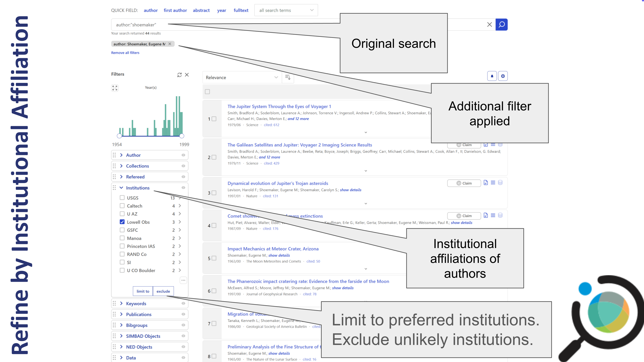Open references list icon for Comet showers paper
The image size is (644, 362).
click(x=493, y=215)
